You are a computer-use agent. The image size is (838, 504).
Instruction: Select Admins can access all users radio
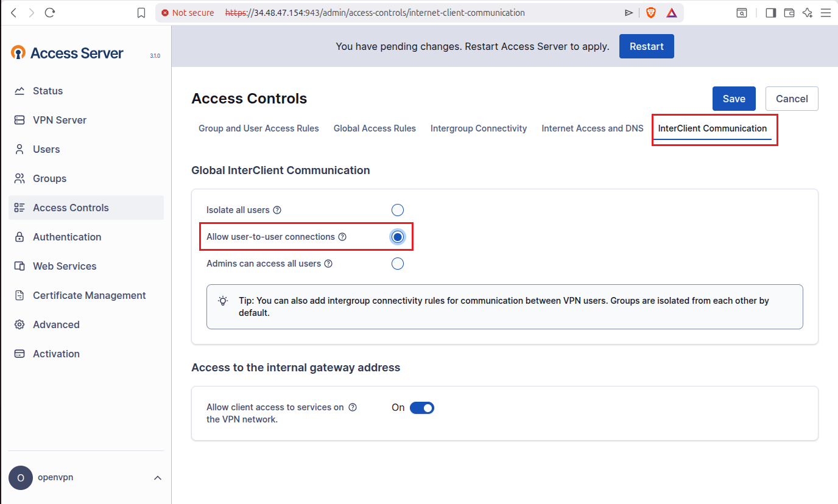click(x=398, y=264)
